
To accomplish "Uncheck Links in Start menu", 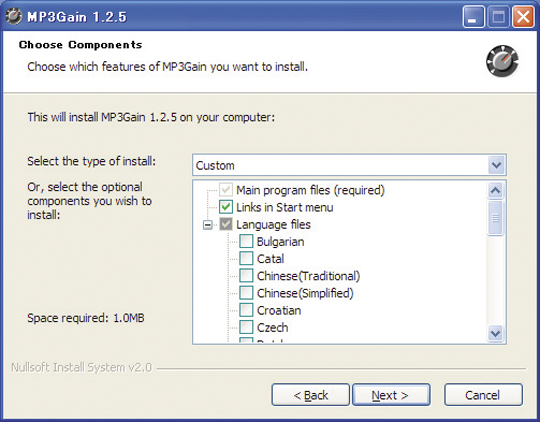I will tap(226, 207).
